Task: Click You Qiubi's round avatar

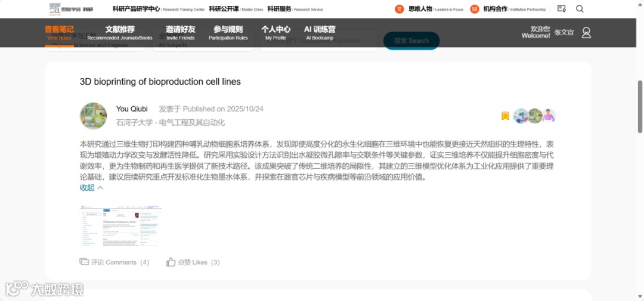Action: click(93, 116)
